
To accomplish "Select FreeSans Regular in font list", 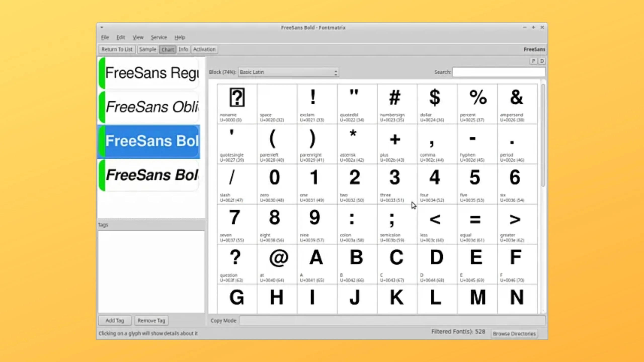I will (149, 73).
